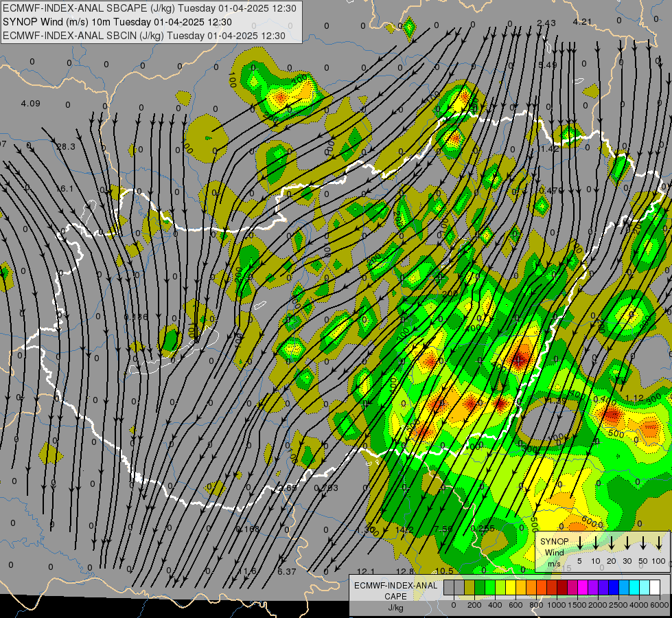Click the 'ECMWF-INDEX-ANAL' label in the colour legend
The height and width of the screenshot is (618, 672).
(395, 586)
